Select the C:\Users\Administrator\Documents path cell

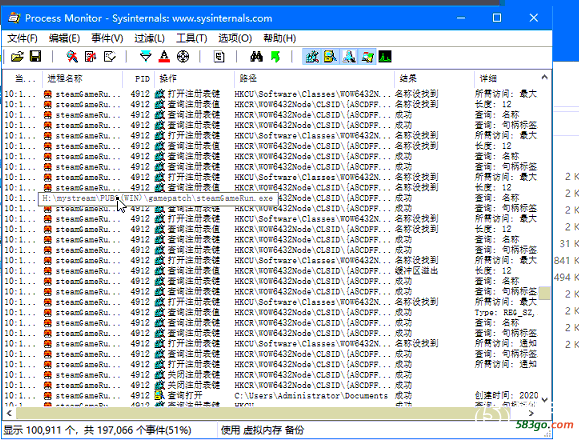click(x=311, y=396)
